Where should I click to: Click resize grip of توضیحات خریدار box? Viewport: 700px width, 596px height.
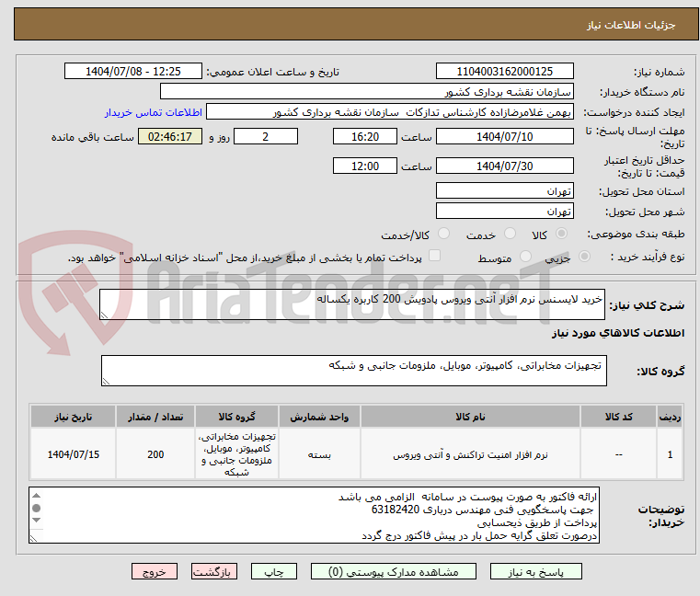pos(33,538)
